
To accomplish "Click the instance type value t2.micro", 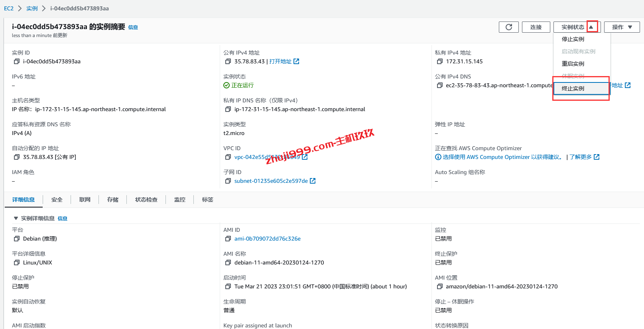I will click(234, 133).
